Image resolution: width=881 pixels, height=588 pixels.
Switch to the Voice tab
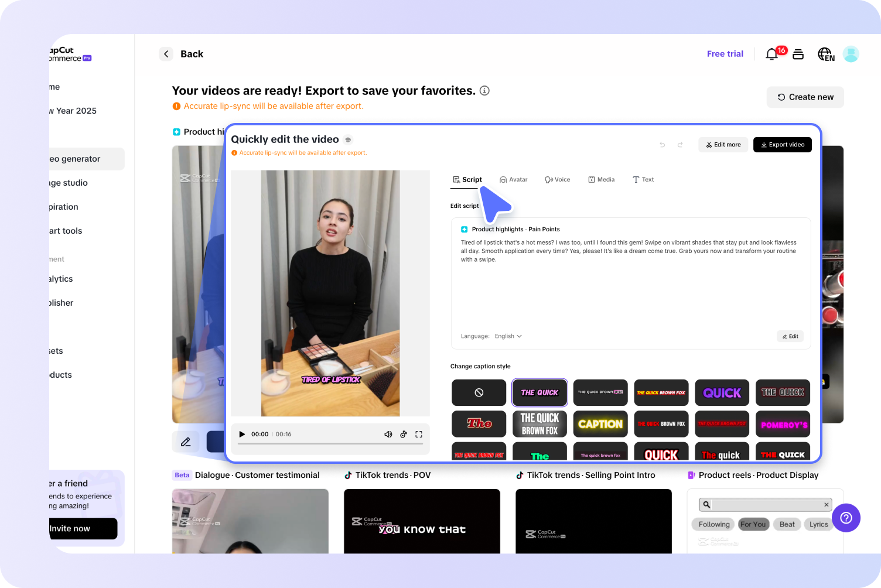tap(557, 179)
